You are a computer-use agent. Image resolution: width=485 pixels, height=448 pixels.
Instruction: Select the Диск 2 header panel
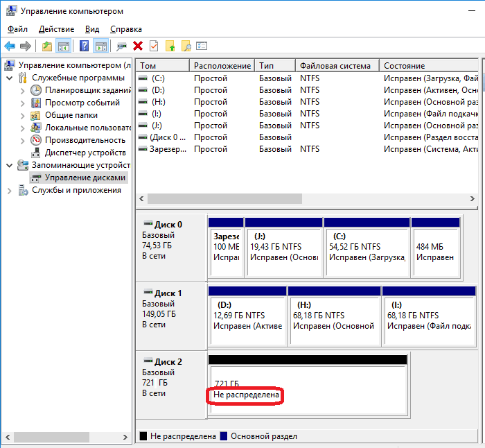coord(171,385)
